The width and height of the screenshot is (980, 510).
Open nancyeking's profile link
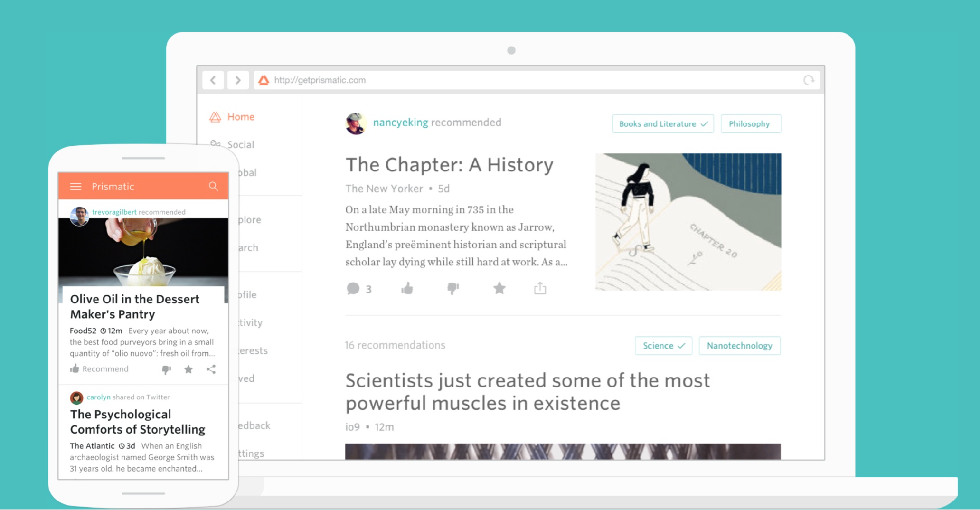400,123
